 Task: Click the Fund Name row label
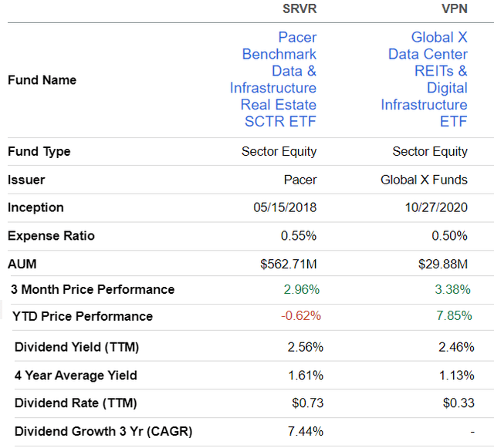42,80
